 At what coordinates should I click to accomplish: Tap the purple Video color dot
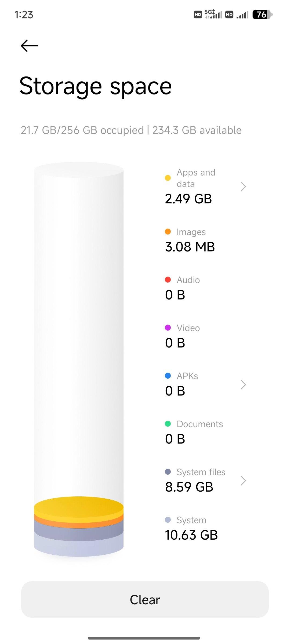168,328
